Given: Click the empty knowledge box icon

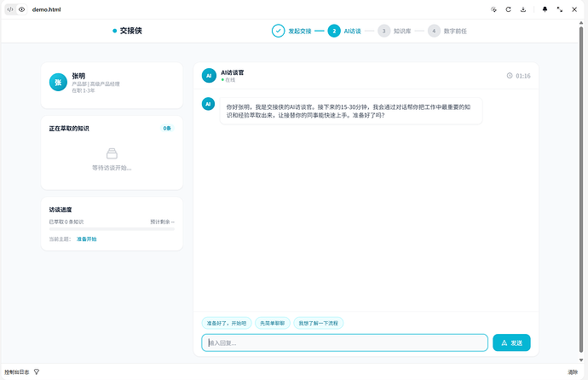Looking at the screenshot, I should [112, 153].
